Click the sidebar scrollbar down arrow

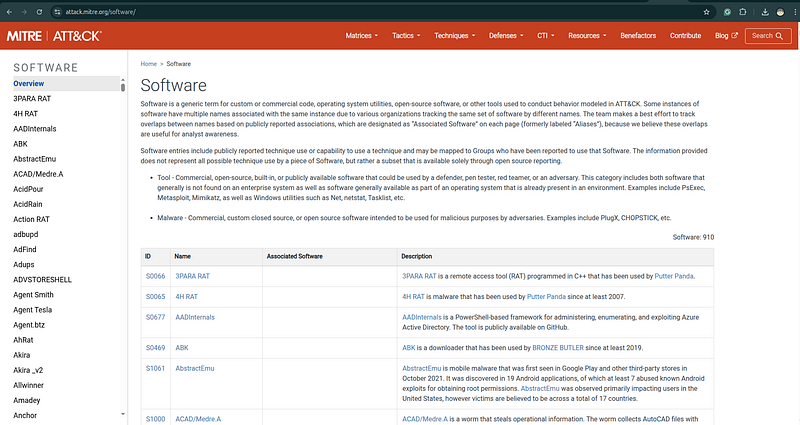tap(122, 414)
